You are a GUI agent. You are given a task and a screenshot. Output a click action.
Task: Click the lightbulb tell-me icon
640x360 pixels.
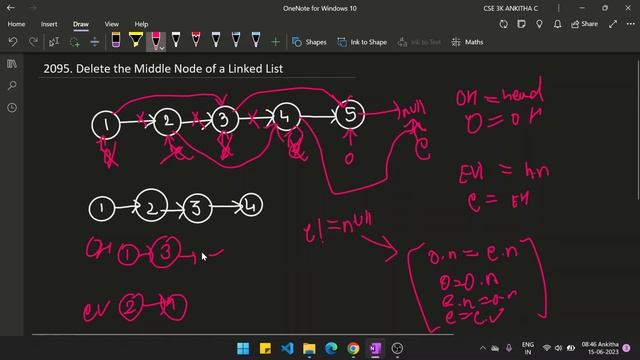pos(539,24)
